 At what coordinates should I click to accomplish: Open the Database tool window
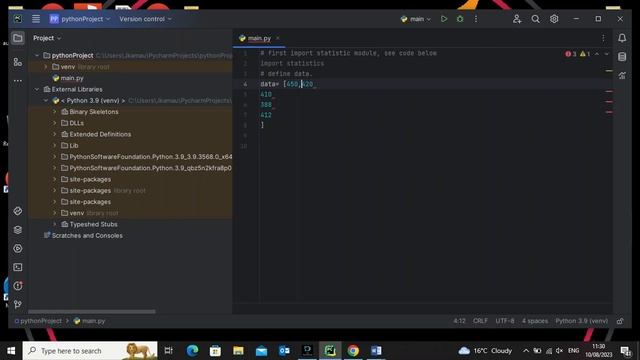click(x=622, y=57)
